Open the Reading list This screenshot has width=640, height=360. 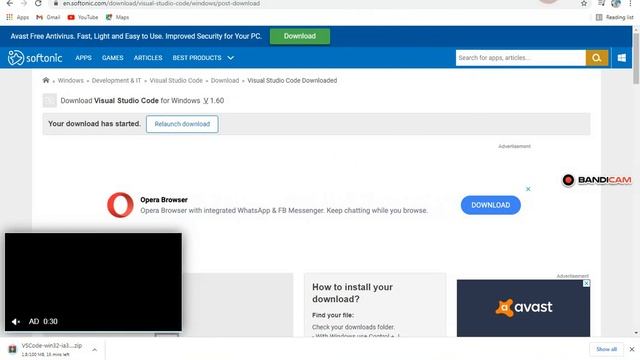tap(615, 17)
